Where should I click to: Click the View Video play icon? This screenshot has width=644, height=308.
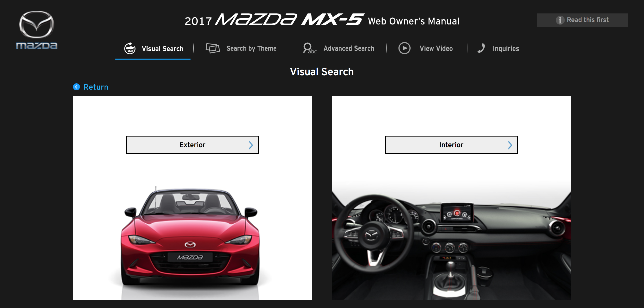point(404,48)
